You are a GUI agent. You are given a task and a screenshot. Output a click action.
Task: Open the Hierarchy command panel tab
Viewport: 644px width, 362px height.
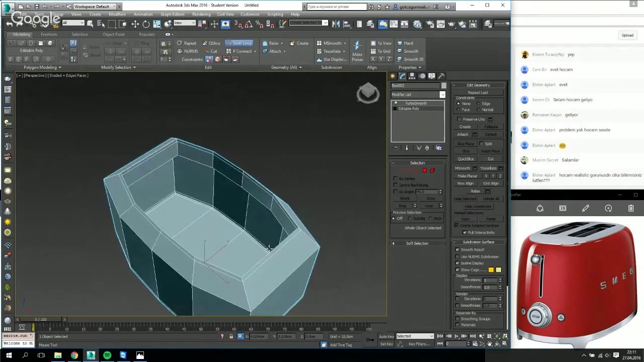click(412, 76)
